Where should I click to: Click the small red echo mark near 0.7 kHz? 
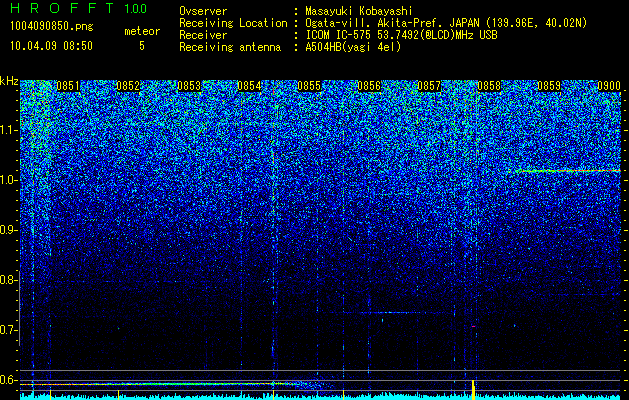tap(474, 327)
